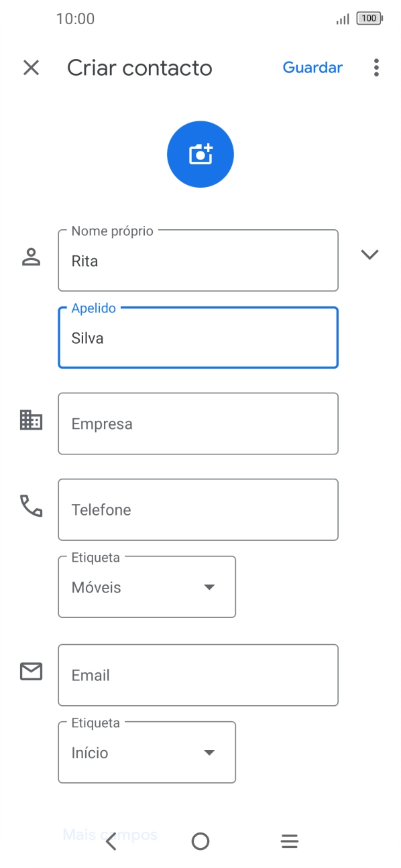This screenshot has width=401, height=868.
Task: Click the email envelope icon
Action: (x=31, y=671)
